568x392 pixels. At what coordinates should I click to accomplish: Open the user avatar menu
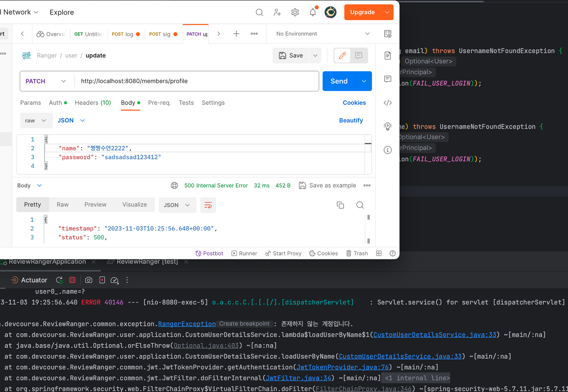(x=331, y=12)
